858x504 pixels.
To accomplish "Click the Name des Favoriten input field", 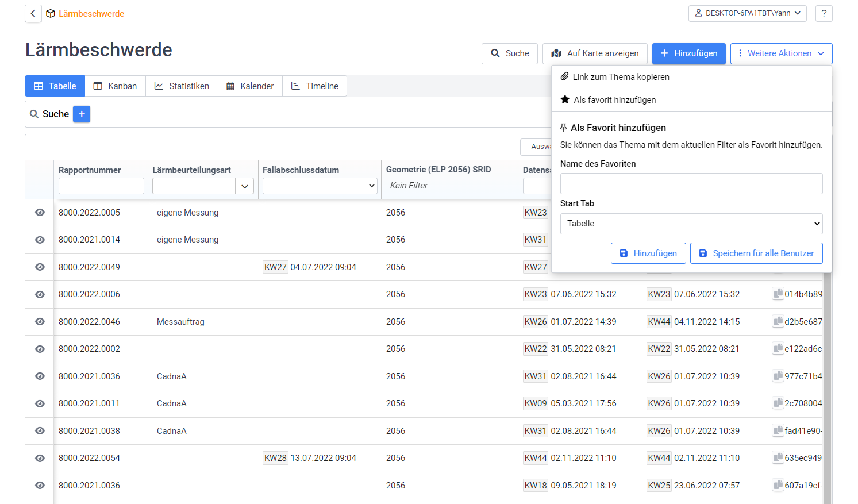I will pos(691,184).
